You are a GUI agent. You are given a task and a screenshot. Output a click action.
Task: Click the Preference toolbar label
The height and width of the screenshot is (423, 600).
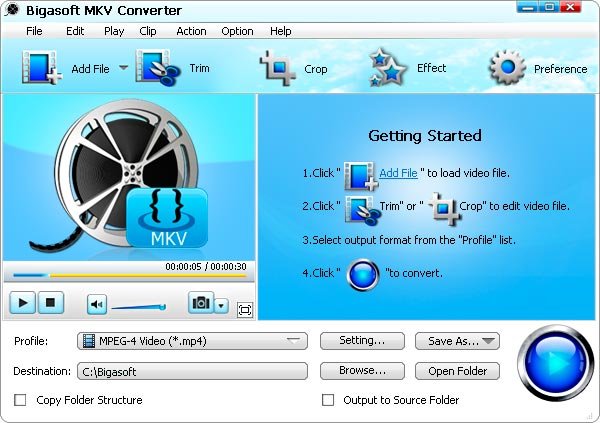tap(560, 69)
